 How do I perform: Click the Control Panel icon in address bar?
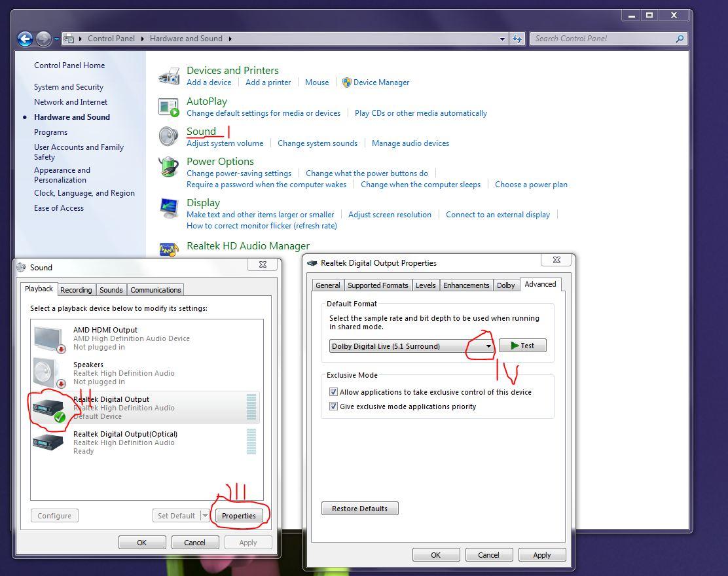69,39
